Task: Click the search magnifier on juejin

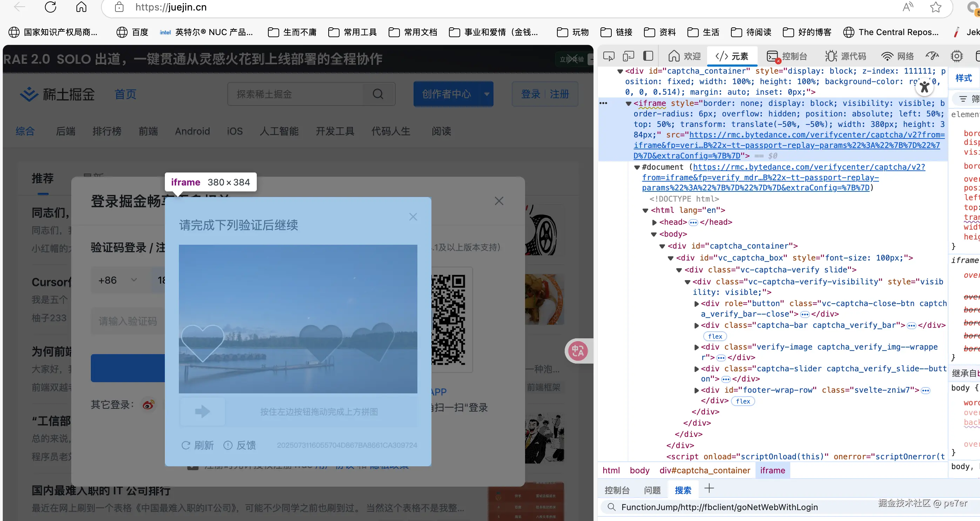Action: (x=378, y=94)
